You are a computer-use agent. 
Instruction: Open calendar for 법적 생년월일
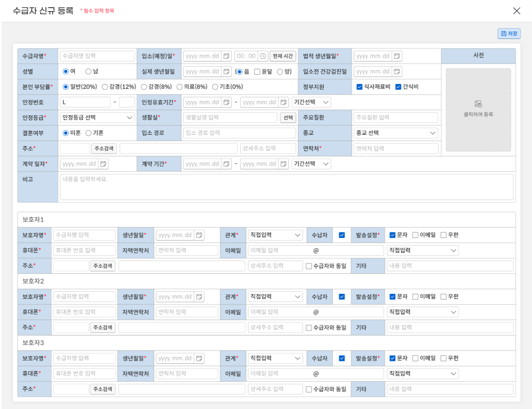pos(397,56)
